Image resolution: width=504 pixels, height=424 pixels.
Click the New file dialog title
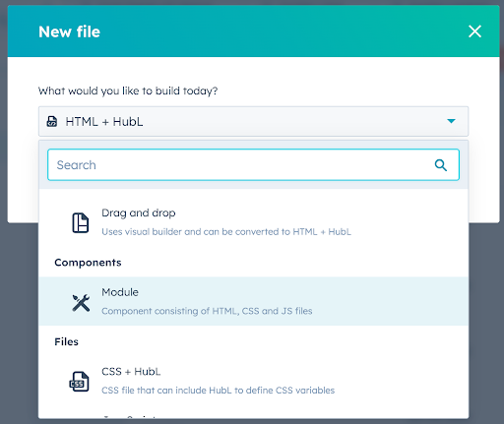pyautogui.click(x=69, y=31)
